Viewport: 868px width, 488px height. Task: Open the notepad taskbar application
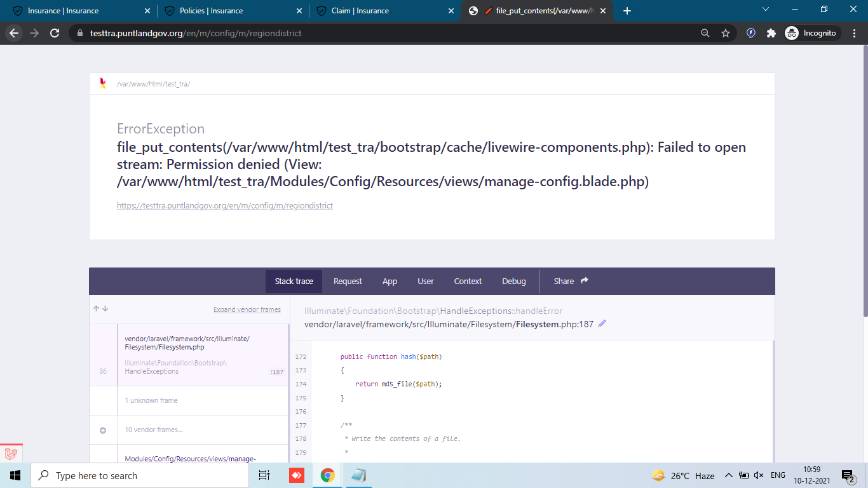358,475
